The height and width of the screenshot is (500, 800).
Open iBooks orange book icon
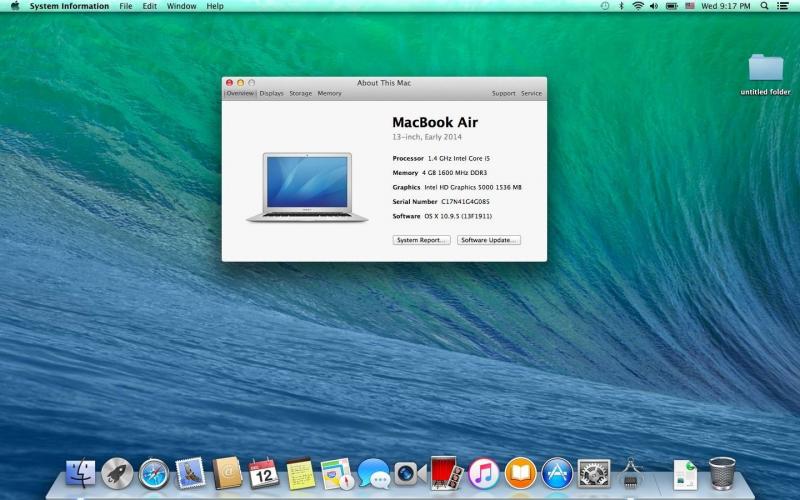click(x=520, y=473)
